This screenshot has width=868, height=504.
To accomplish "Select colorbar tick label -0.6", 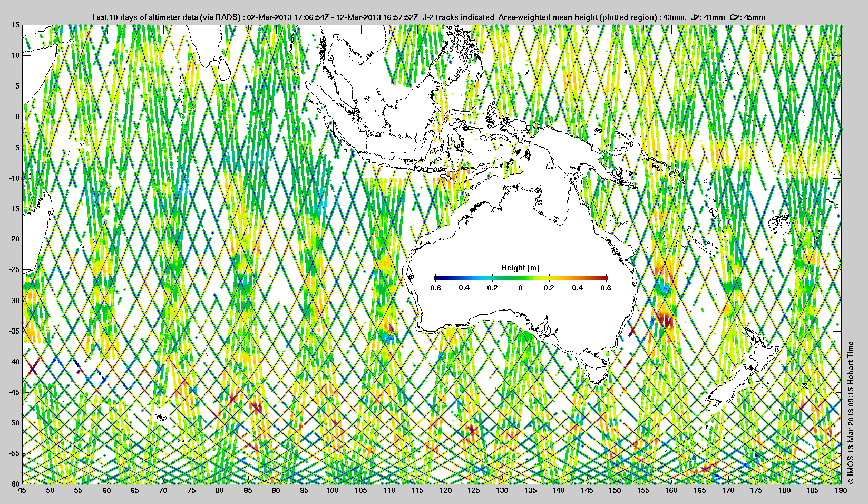I will coord(434,288).
